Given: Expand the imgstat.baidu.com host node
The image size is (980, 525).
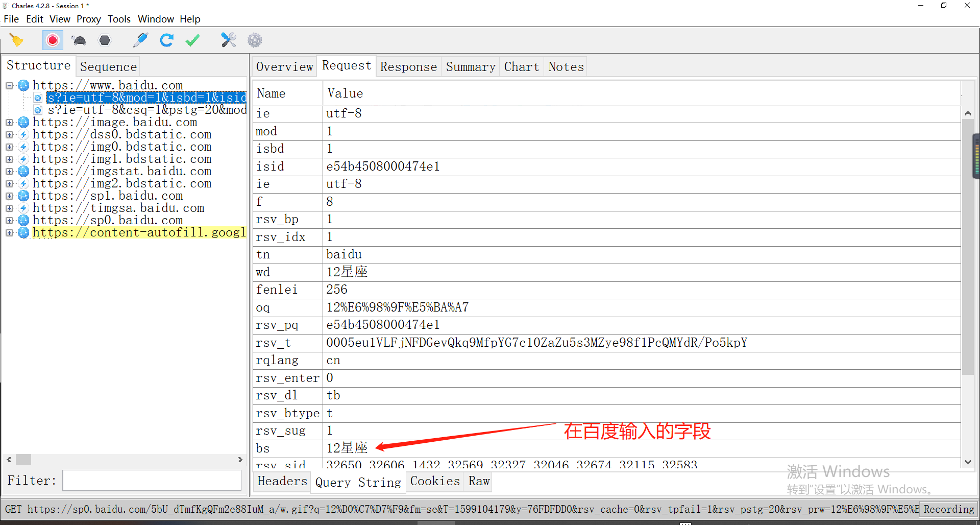Looking at the screenshot, I should pos(9,172).
